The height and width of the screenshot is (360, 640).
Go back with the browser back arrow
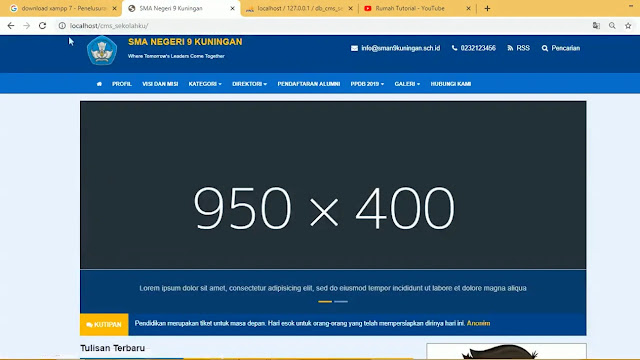coord(11,26)
